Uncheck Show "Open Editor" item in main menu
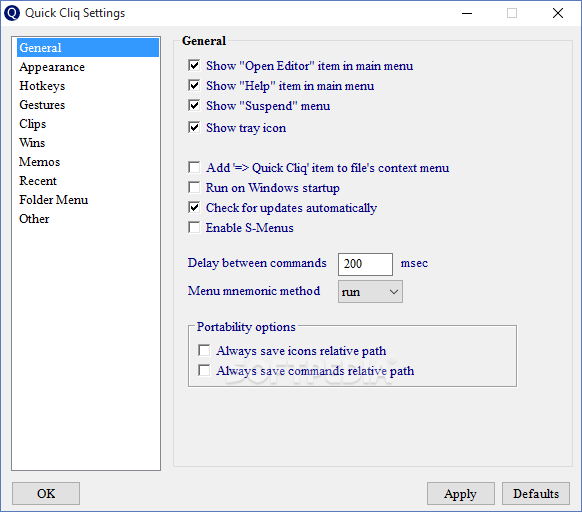This screenshot has width=582, height=512. click(x=194, y=66)
